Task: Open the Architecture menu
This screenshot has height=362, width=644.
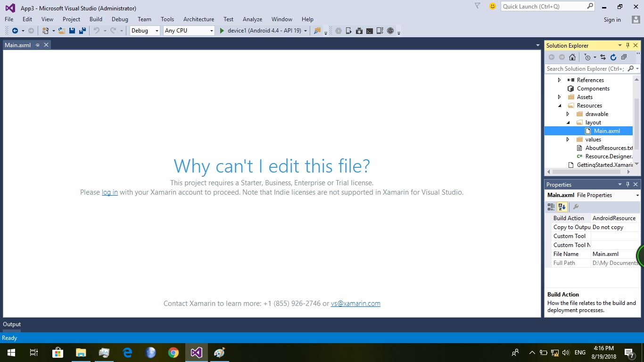Action: point(198,19)
